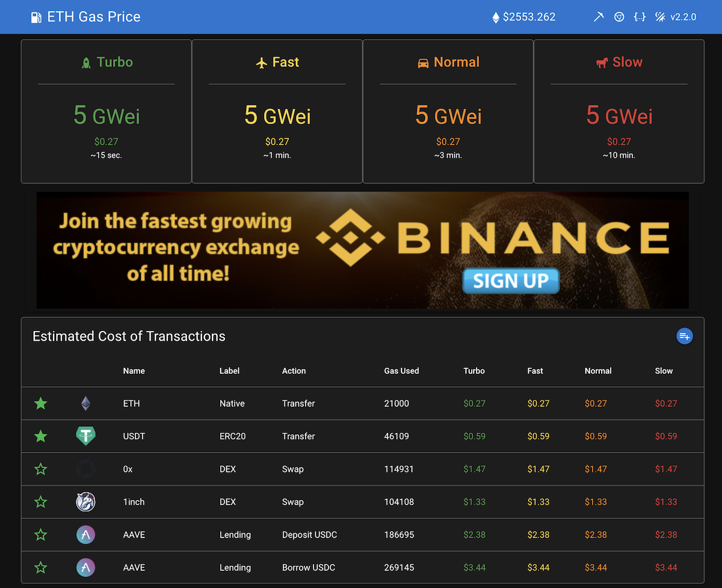The height and width of the screenshot is (588, 722).
Task: Click the Turbo $1.47 cost
Action: [474, 469]
